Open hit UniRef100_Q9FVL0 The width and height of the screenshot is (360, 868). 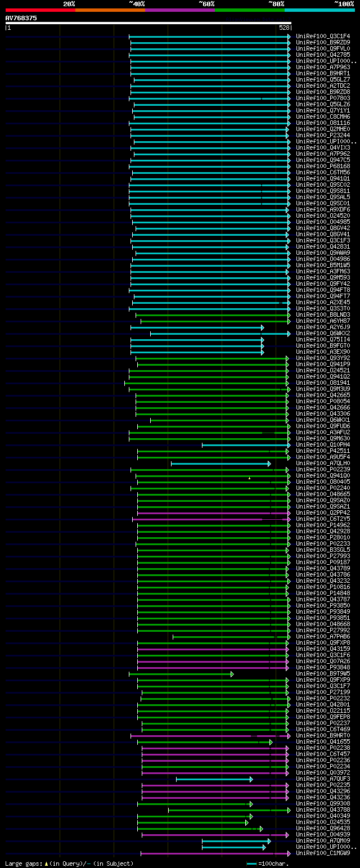coord(323,48)
